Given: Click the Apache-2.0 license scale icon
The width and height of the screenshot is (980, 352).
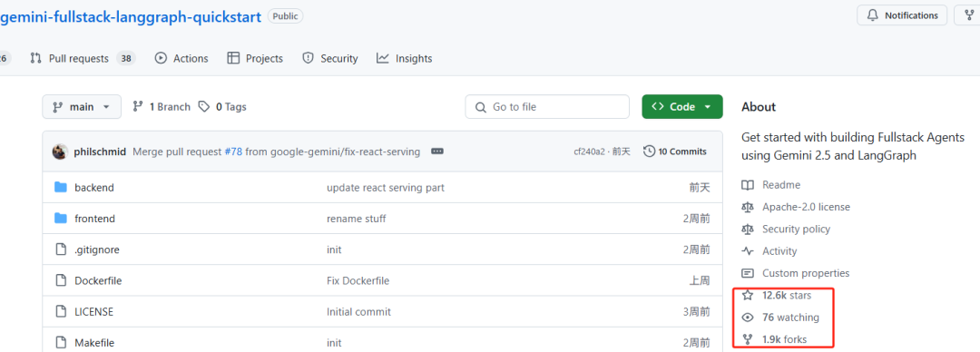Looking at the screenshot, I should [748, 207].
